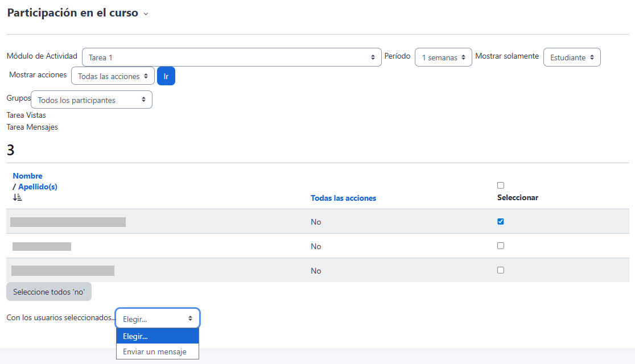The image size is (635, 364).
Task: Expand the Grupos Todos los participantes dropdown
Action: point(92,100)
